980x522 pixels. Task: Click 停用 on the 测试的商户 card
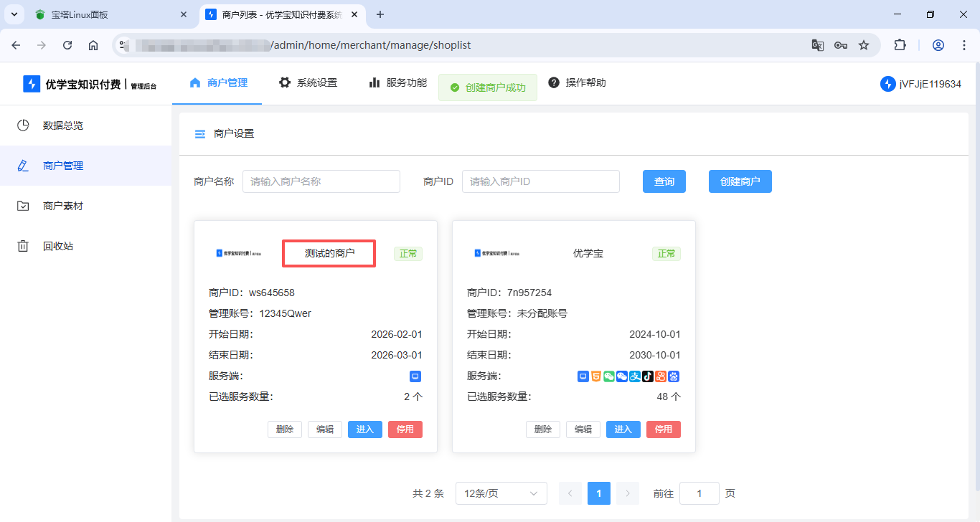point(405,429)
